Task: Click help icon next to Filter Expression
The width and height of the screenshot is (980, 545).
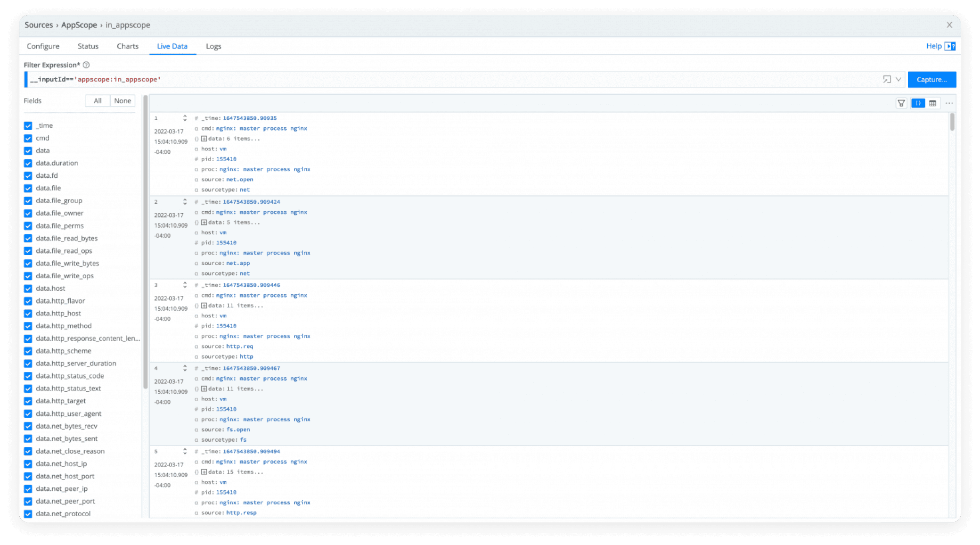Action: [86, 65]
